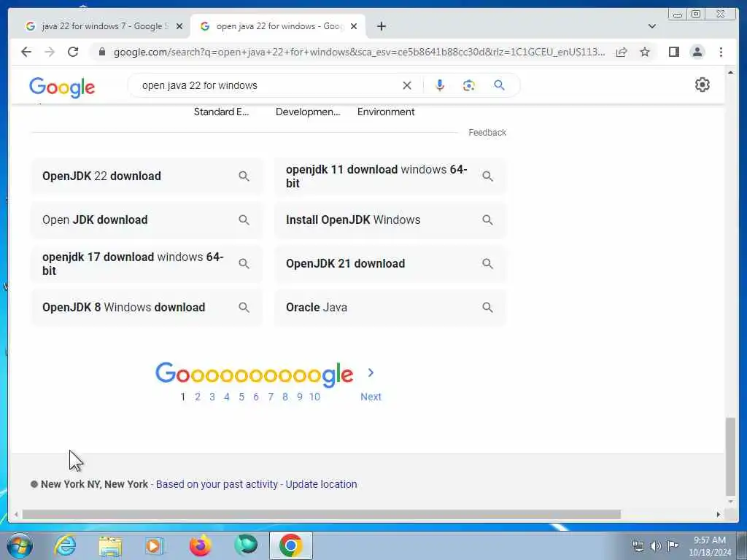Open a new browser tab
Screen dimensions: 747x560
(381, 26)
